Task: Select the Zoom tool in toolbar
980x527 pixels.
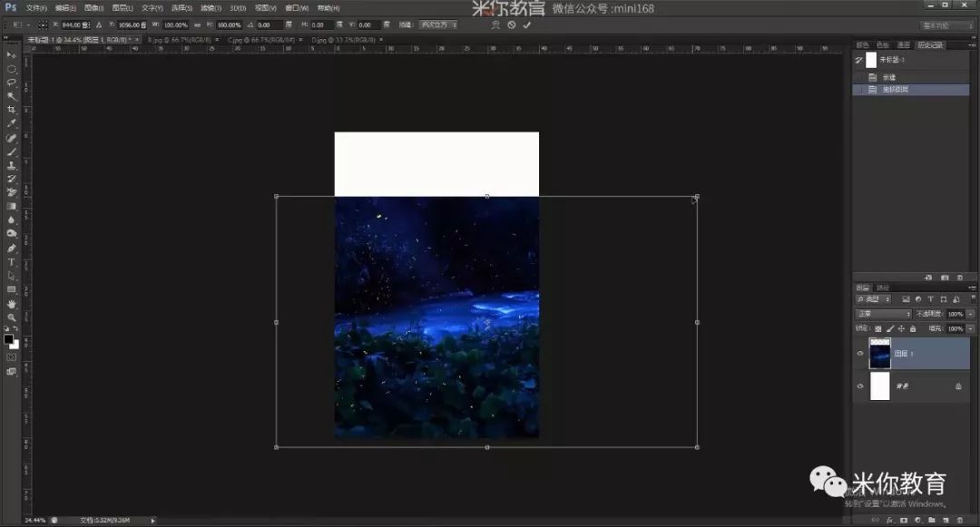Action: point(11,317)
